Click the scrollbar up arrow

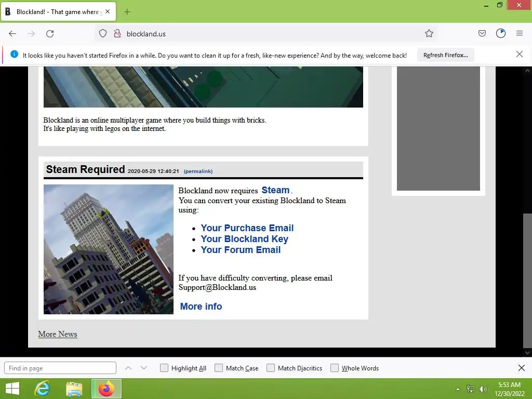527,71
